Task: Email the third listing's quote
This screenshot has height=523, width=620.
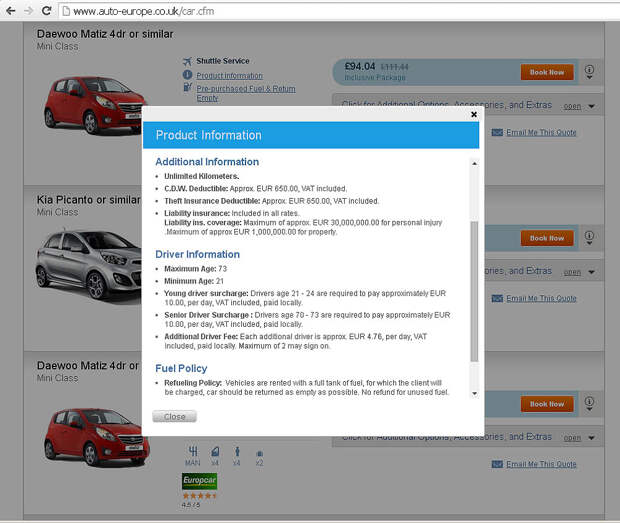Action: coord(541,464)
